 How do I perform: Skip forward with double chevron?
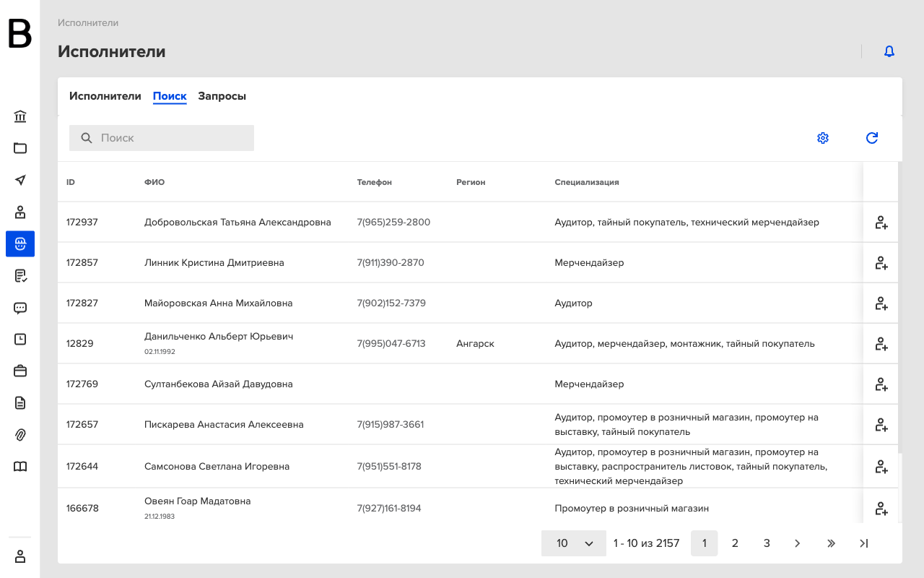[x=831, y=543]
